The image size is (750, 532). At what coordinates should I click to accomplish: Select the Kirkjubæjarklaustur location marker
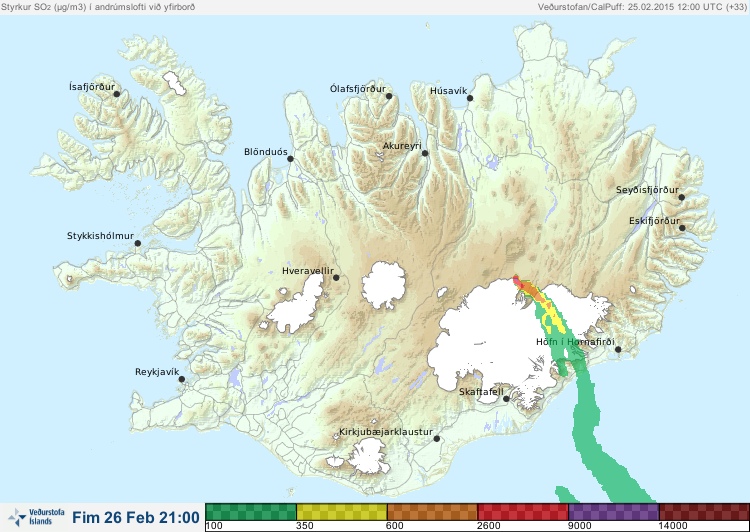437,439
